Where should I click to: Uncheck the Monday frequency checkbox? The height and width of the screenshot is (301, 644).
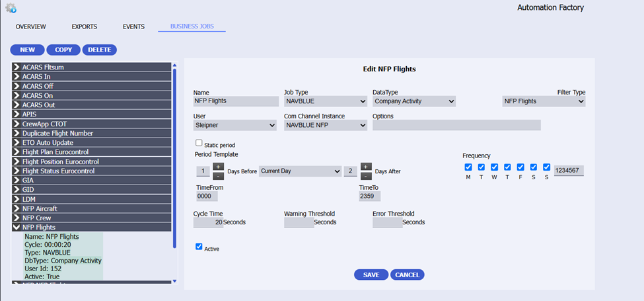[468, 167]
